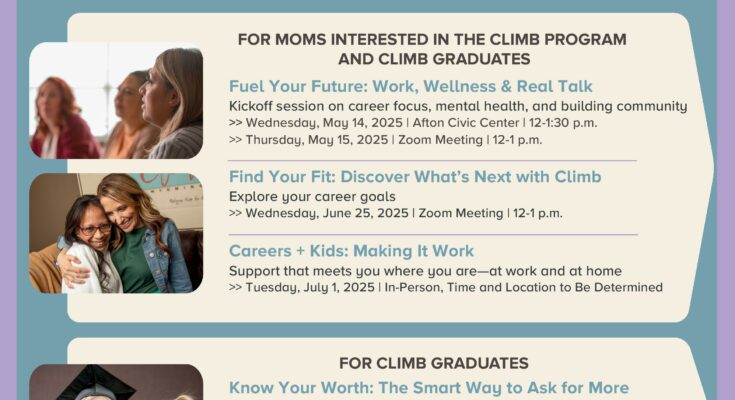This screenshot has width=735, height=400.
Task: Click the photo of two women hugging
Action: coord(115,233)
